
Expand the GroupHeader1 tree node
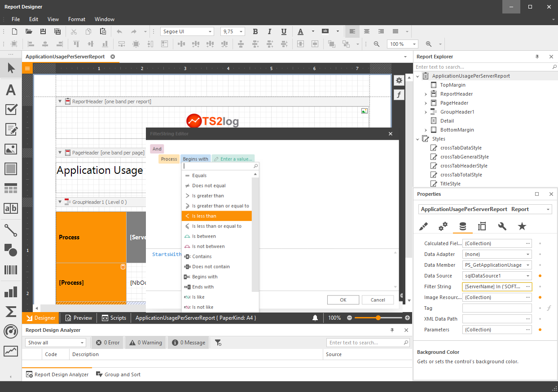(426, 112)
